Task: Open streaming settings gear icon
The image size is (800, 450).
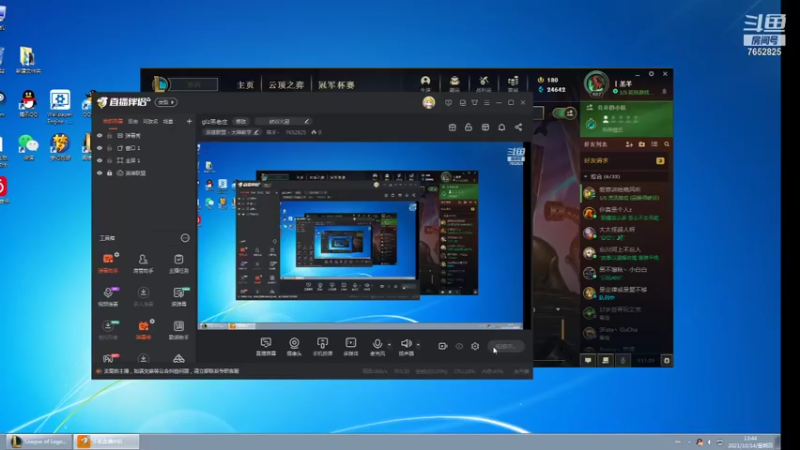Action: click(475, 346)
